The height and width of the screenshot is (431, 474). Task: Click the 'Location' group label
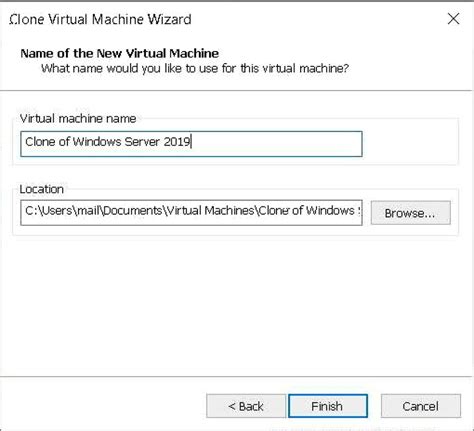pyautogui.click(x=42, y=189)
